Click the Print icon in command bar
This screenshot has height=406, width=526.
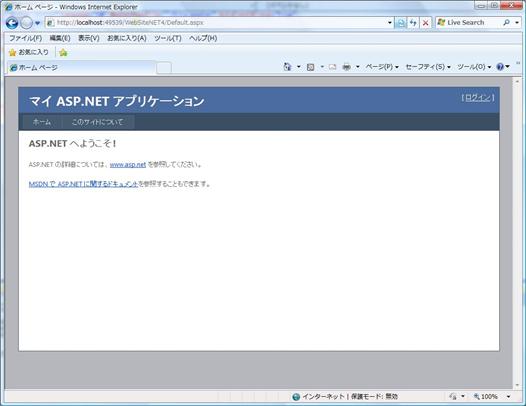(347, 67)
